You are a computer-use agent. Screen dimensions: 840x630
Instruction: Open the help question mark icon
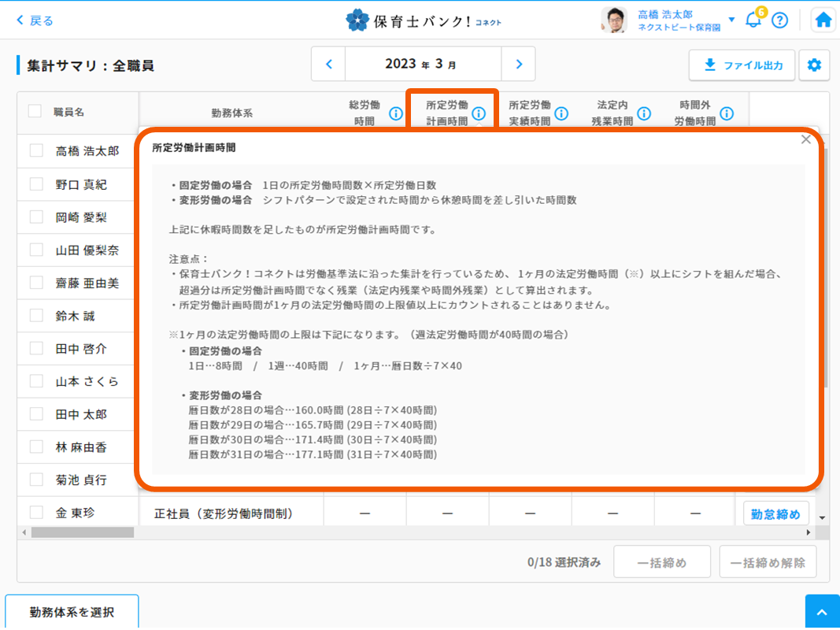[779, 20]
